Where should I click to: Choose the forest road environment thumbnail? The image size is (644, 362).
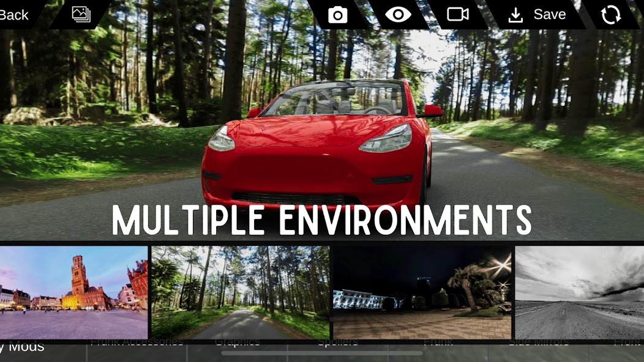(x=240, y=292)
